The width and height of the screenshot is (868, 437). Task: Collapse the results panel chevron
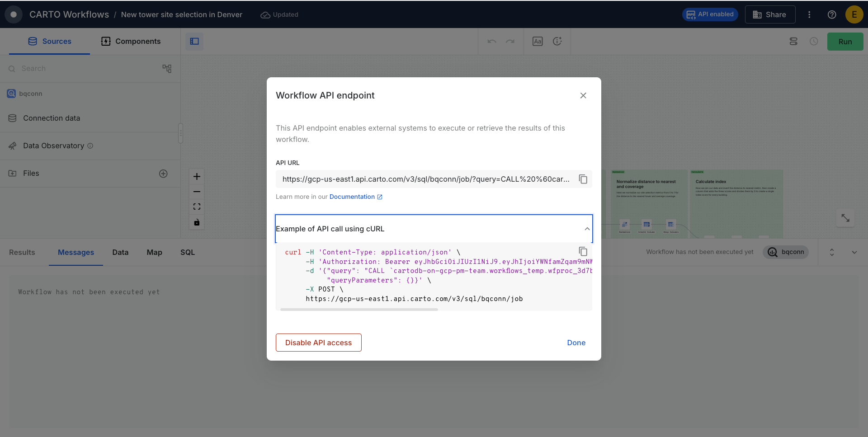pos(854,252)
